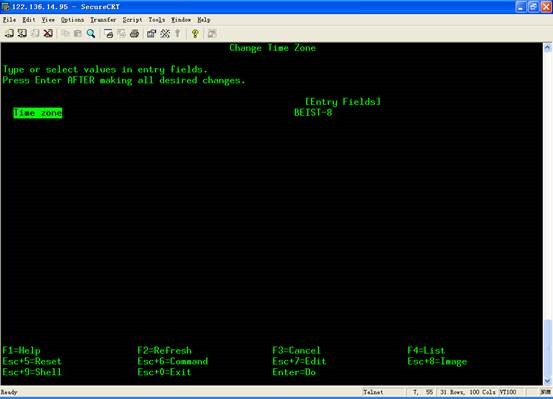Image resolution: width=553 pixels, height=399 pixels.
Task: Click the grayed Paste toolbar icon
Action: pos(78,34)
